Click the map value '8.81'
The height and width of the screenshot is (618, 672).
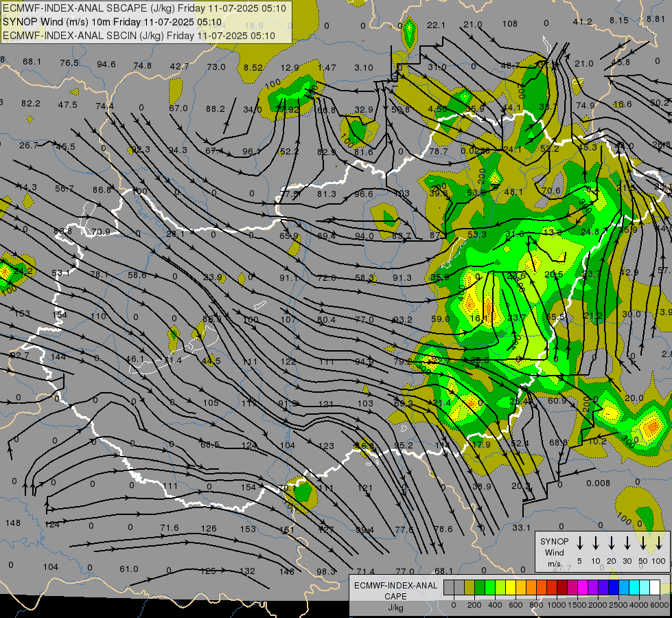pyautogui.click(x=656, y=19)
